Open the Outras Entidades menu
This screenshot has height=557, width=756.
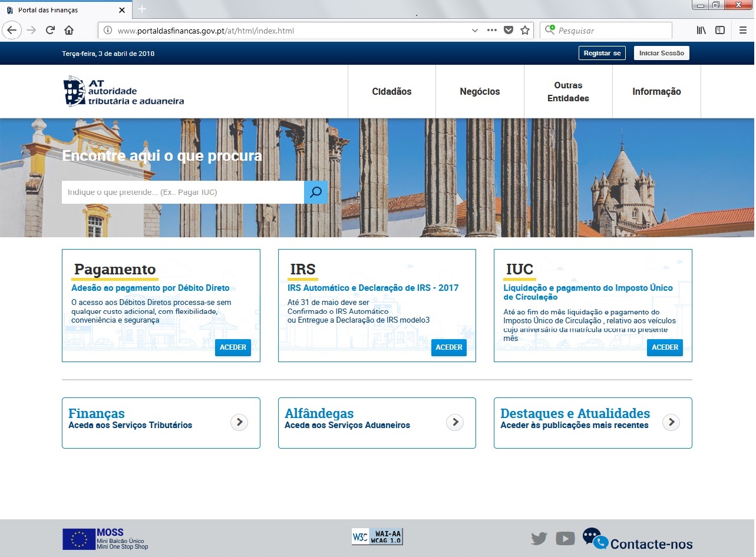click(568, 91)
